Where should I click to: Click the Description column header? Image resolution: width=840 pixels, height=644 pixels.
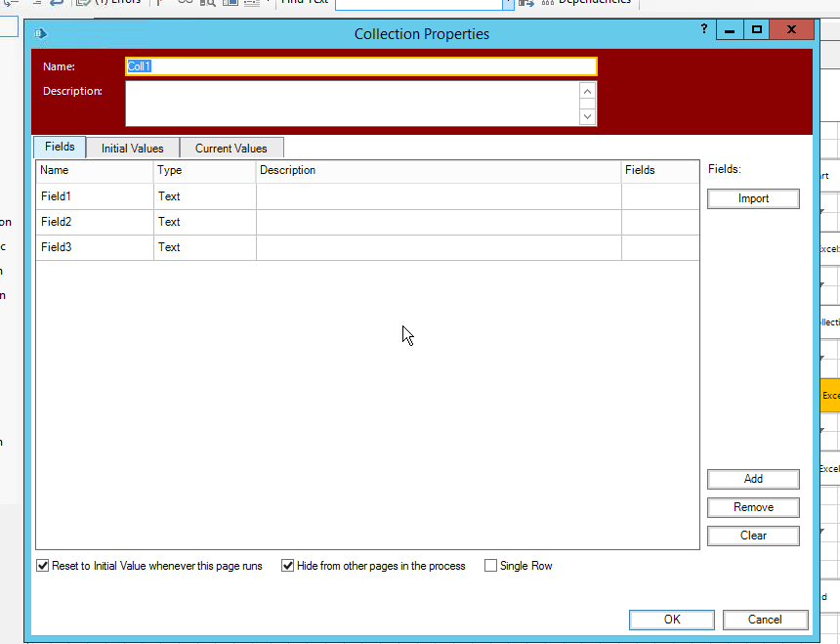pos(439,171)
